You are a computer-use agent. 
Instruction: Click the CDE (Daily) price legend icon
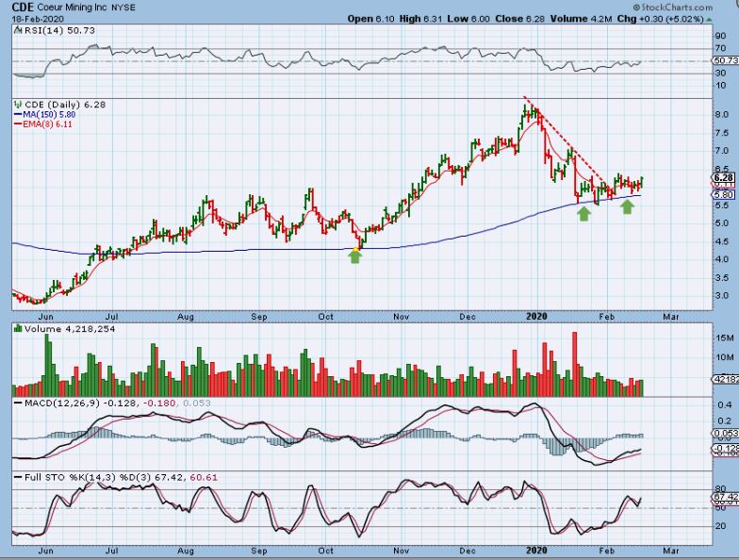point(19,104)
